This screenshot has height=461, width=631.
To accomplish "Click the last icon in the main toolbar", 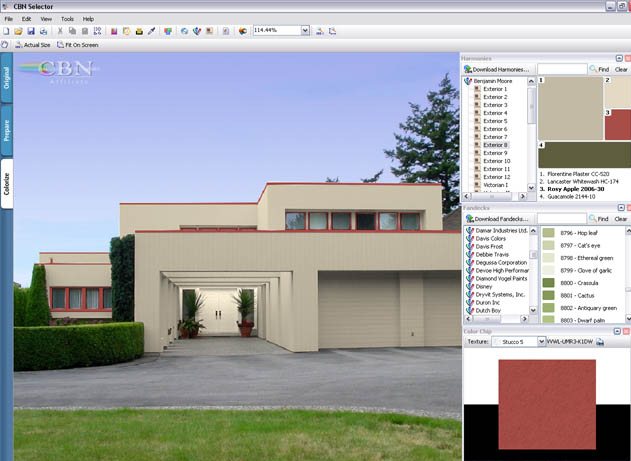I will 332,31.
